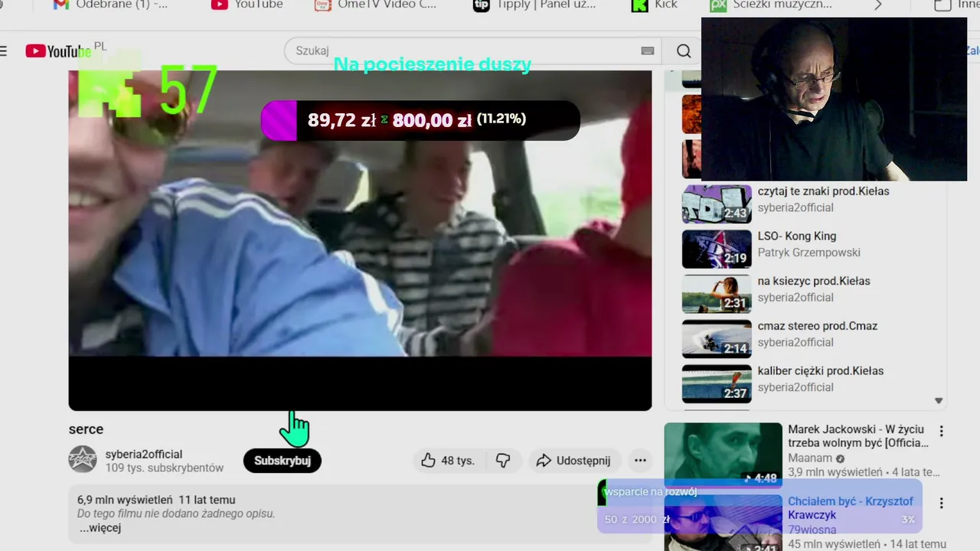Open the Ścieżki muzyczne bookmark

[771, 5]
